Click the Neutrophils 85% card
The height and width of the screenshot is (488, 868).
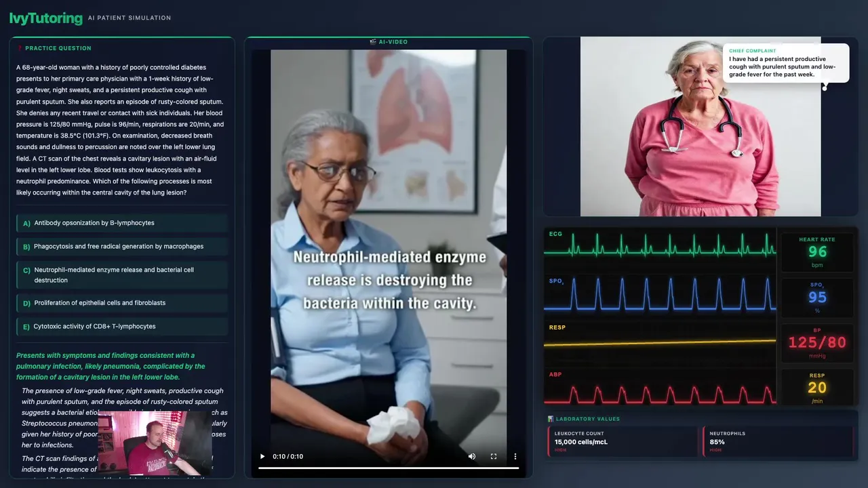tap(778, 441)
